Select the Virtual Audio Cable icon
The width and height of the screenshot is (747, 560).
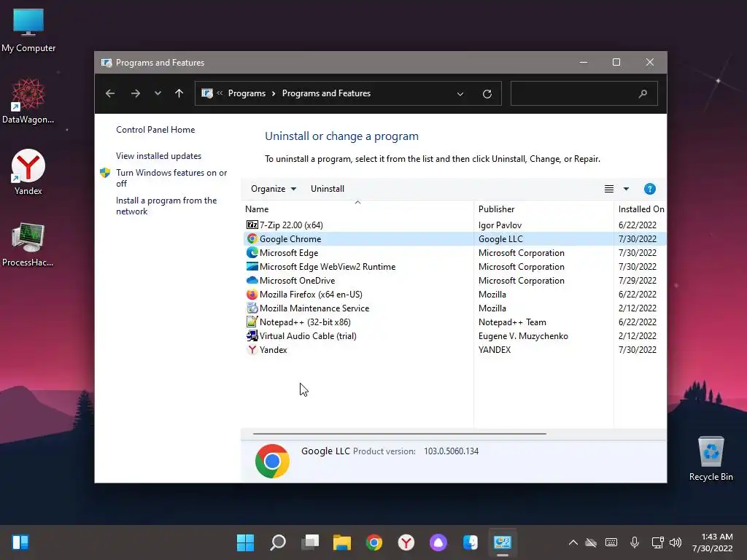click(252, 335)
